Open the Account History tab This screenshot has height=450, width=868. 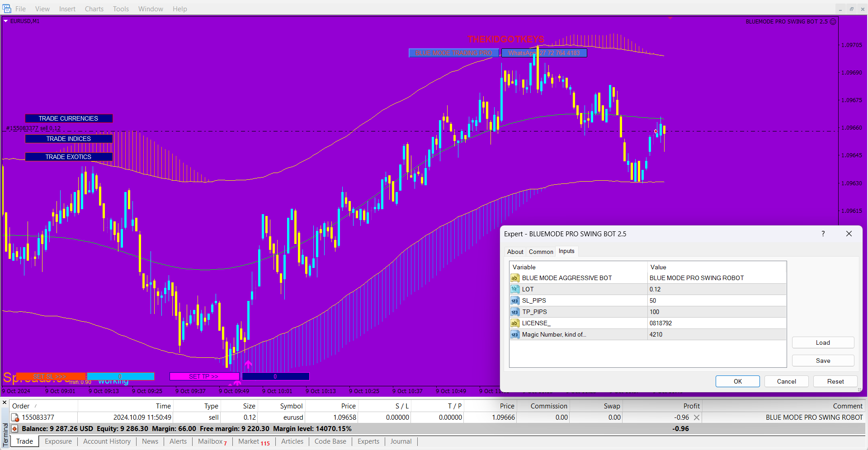point(107,441)
